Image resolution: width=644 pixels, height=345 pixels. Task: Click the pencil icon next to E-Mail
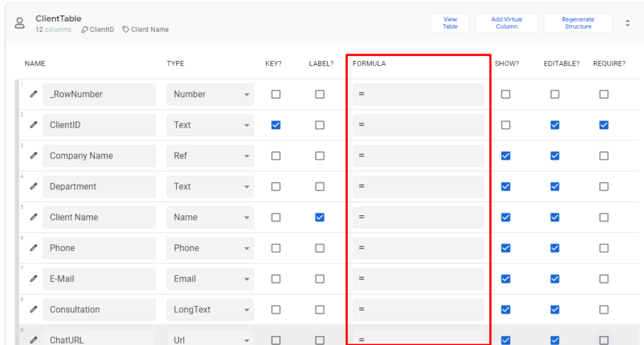click(33, 278)
